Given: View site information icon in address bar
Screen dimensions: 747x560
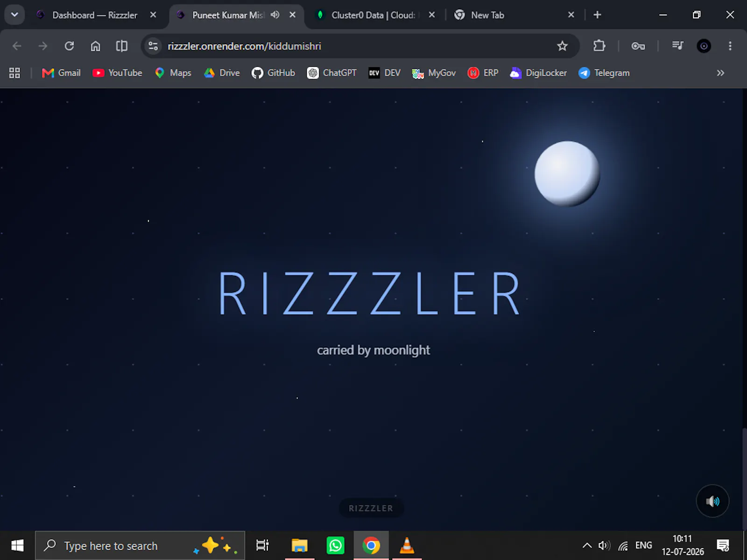Looking at the screenshot, I should 153,46.
